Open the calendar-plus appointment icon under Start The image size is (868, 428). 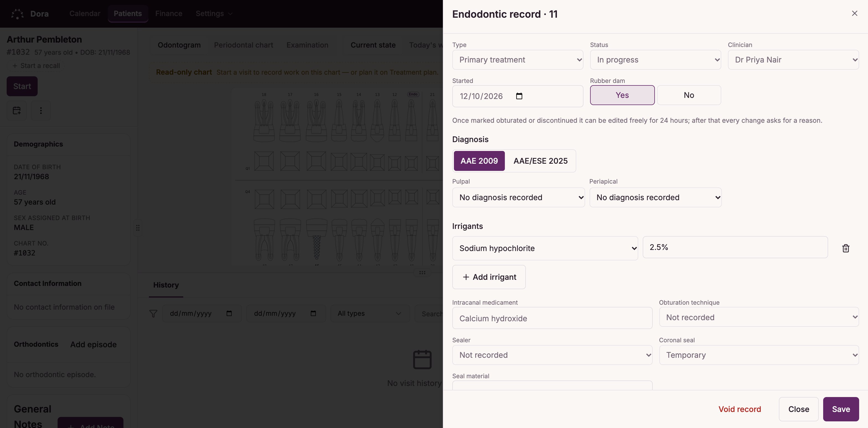pos(17,110)
